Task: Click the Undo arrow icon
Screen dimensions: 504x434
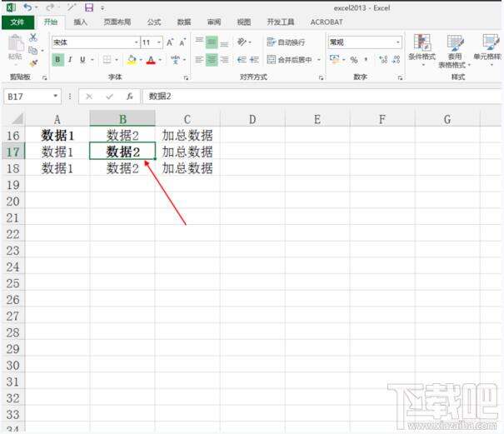Action: click(x=28, y=7)
